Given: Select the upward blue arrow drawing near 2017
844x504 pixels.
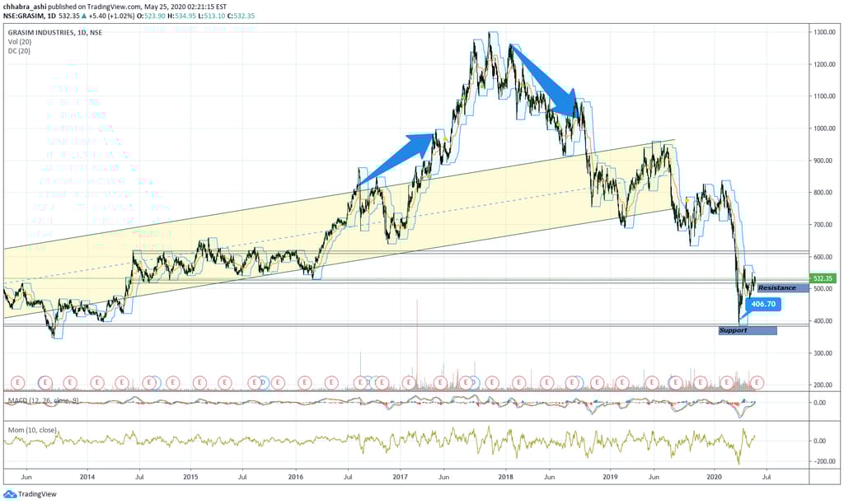Looking at the screenshot, I should coord(397,160).
